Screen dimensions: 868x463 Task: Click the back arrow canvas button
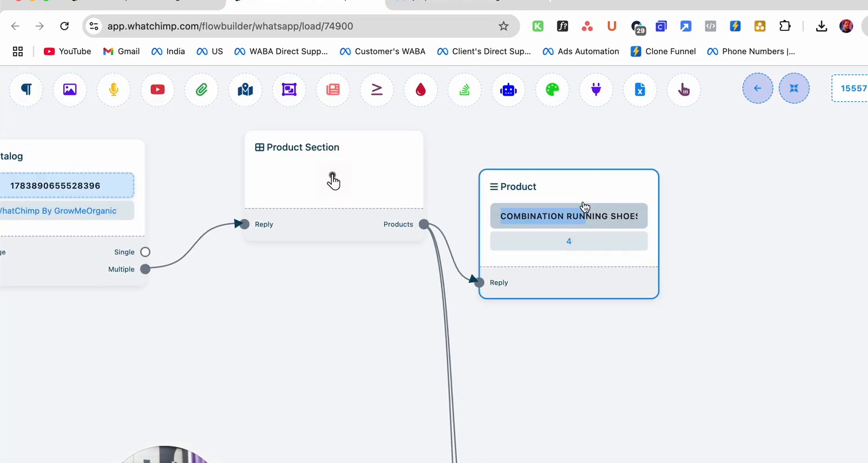[758, 88]
